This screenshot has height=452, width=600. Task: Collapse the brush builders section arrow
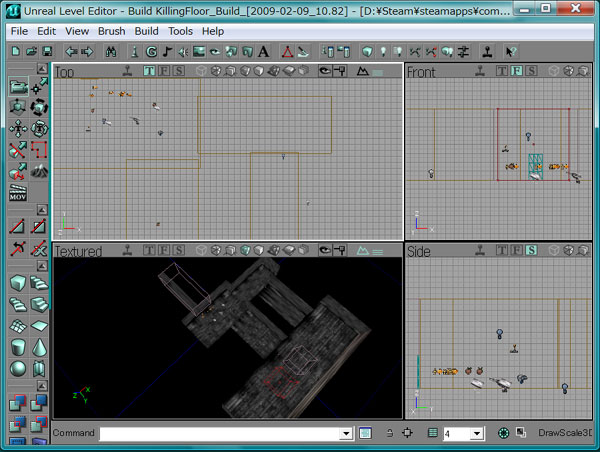(42, 266)
